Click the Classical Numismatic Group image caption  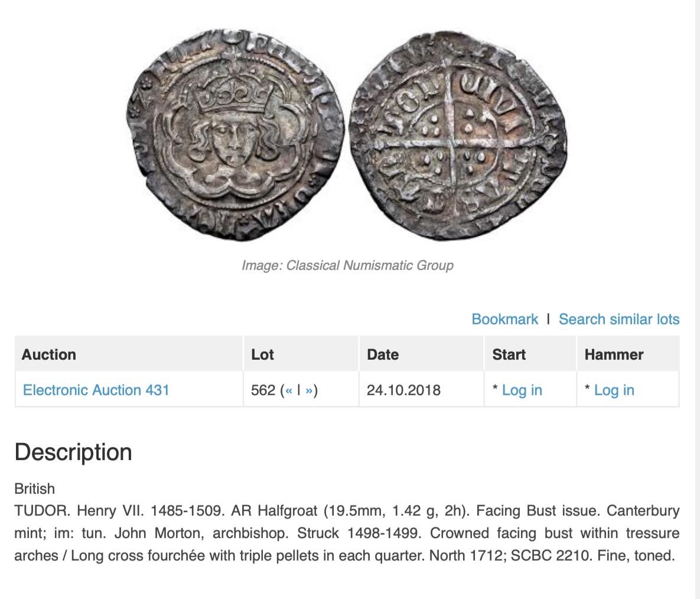coord(347,265)
